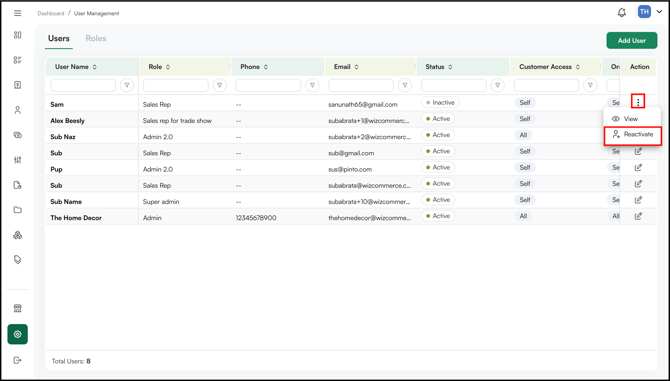Open the green settings gear icon
670x381 pixels.
tap(18, 334)
